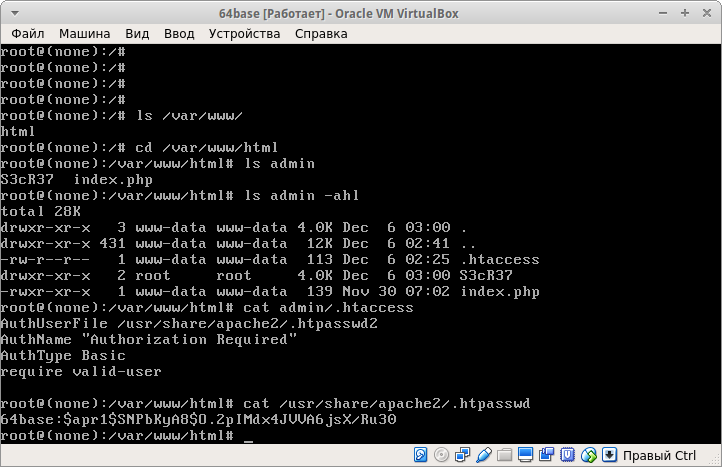Screen dimensions: 722x467
Task: Click 'root root' owner in S3cR37 row
Action: tap(193, 276)
